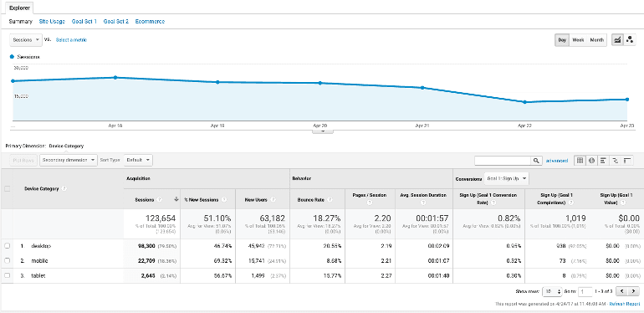Open the Sort Type Default dropdown
This screenshot has height=313, width=644.
(138, 160)
